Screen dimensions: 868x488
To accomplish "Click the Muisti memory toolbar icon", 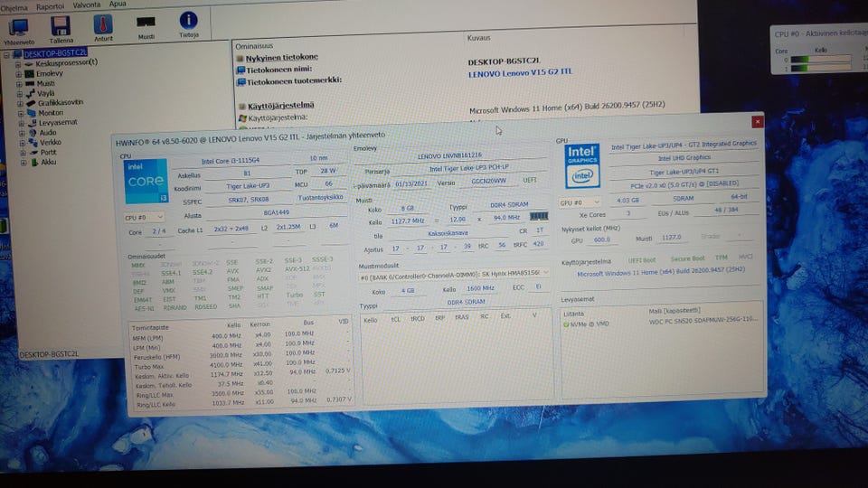I will point(146,22).
